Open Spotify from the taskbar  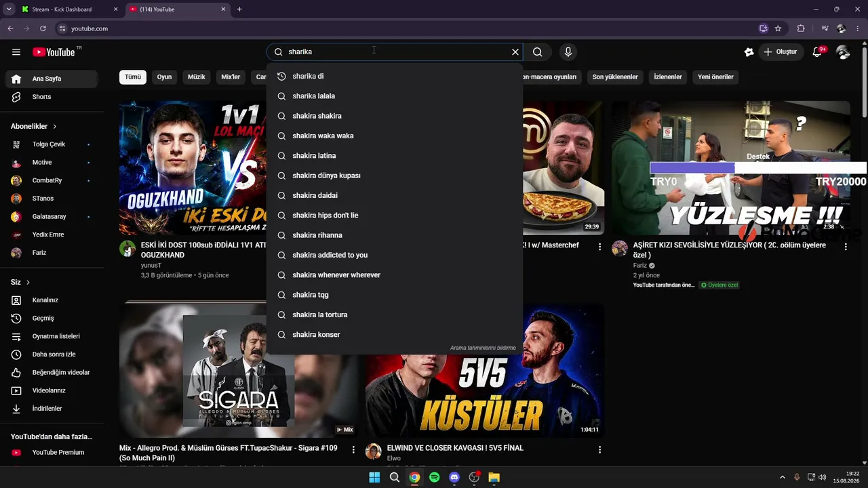coord(435,477)
